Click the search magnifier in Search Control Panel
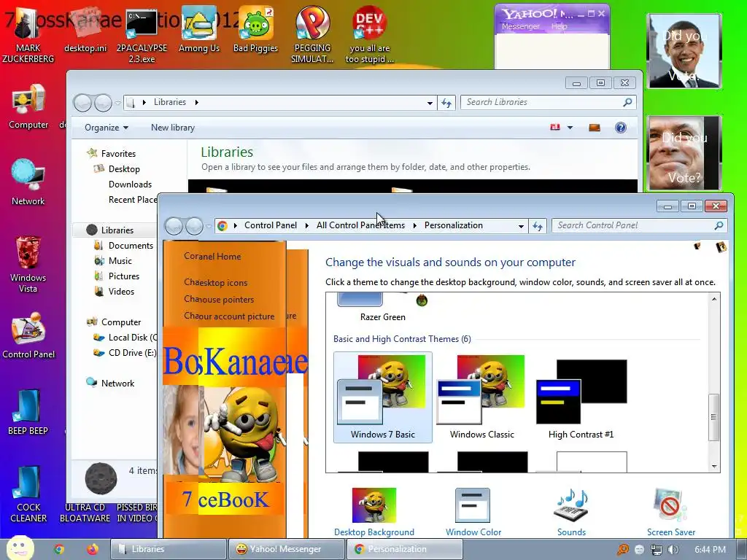The height and width of the screenshot is (560, 747). point(719,226)
